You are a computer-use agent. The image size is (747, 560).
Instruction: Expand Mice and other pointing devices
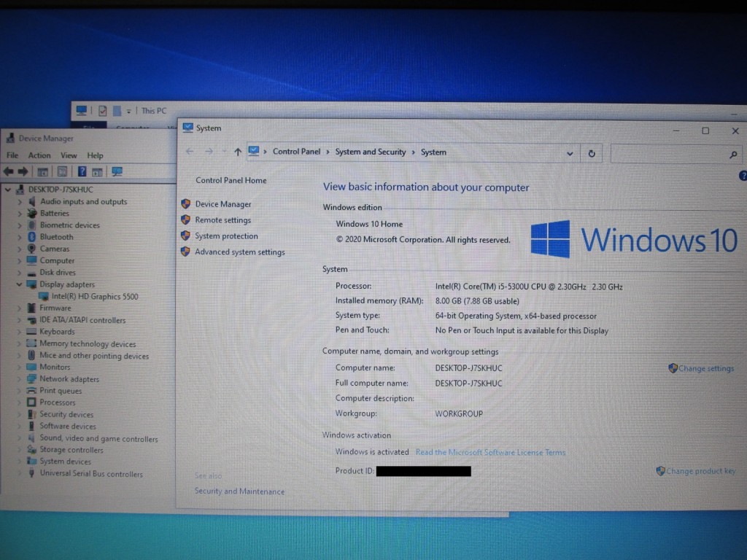pyautogui.click(x=20, y=356)
